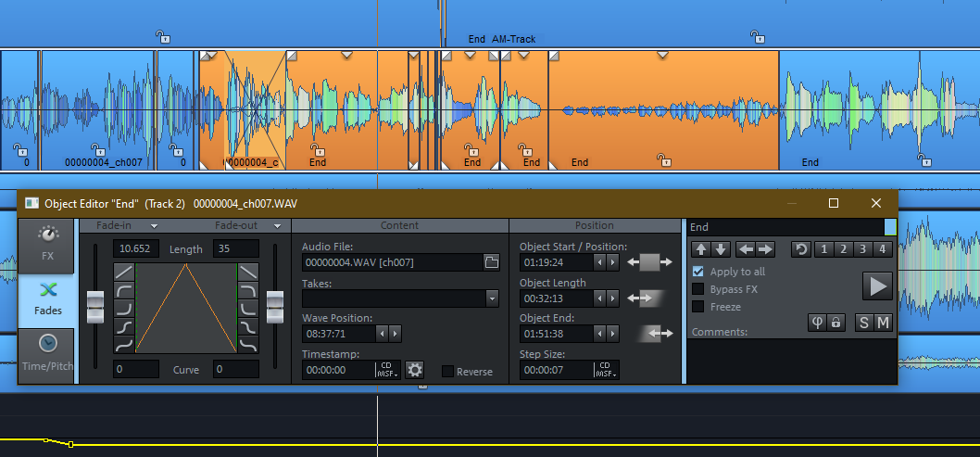This screenshot has height=457, width=980.
Task: Click the fade-in Curve value field
Action: click(136, 369)
